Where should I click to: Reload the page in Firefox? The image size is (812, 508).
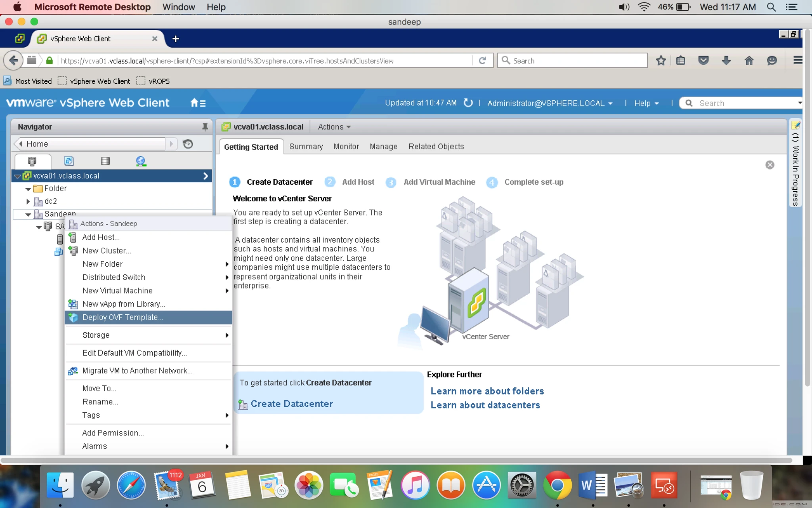[482, 61]
